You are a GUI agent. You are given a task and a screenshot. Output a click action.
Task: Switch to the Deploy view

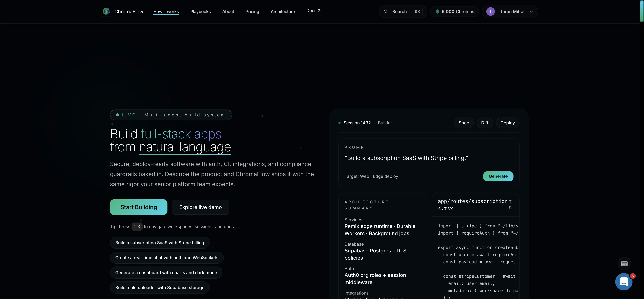click(507, 123)
